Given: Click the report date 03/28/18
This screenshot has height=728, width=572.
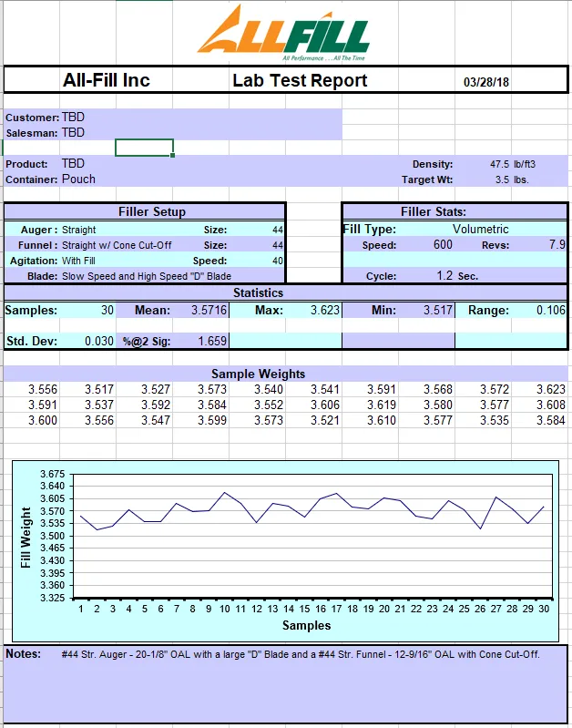Looking at the screenshot, I should coord(486,81).
